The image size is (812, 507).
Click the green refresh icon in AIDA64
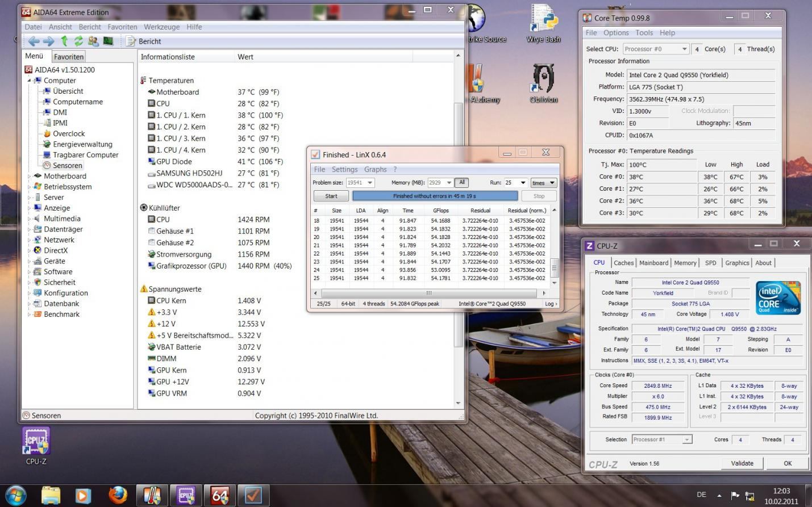[78, 41]
